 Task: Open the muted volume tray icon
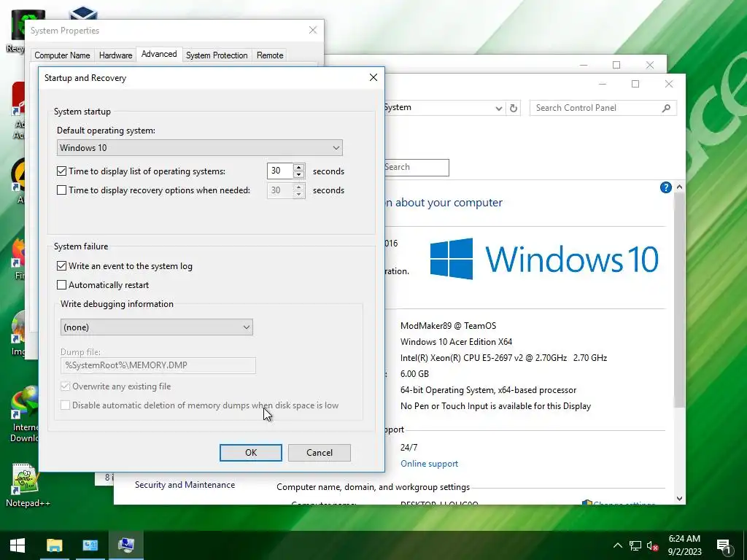click(x=652, y=545)
